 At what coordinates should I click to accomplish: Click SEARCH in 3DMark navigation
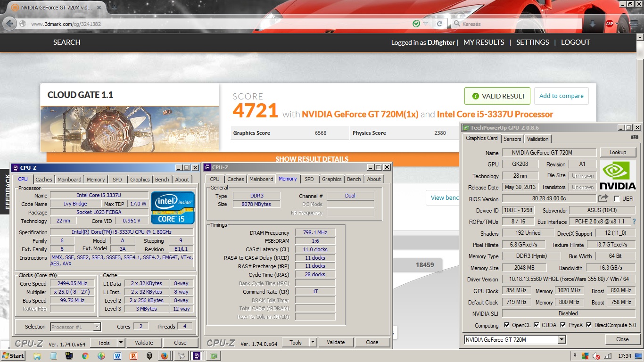67,42
